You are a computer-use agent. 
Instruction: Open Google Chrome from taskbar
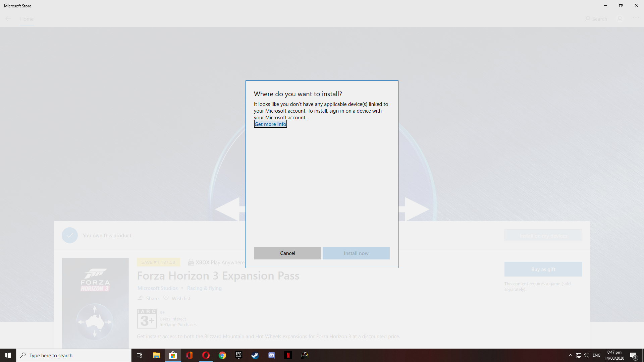222,355
